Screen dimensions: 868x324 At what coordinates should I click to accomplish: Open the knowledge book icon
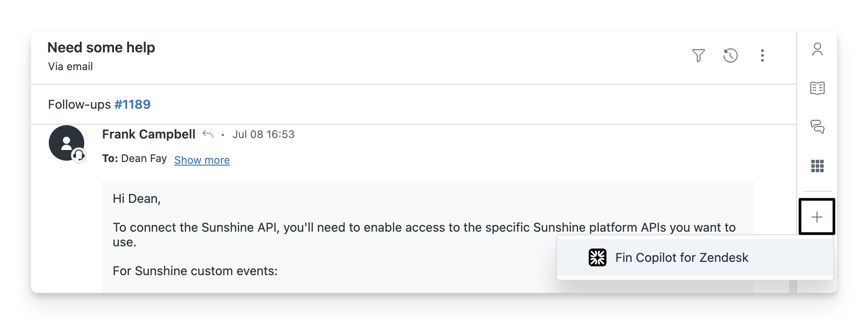point(817,88)
